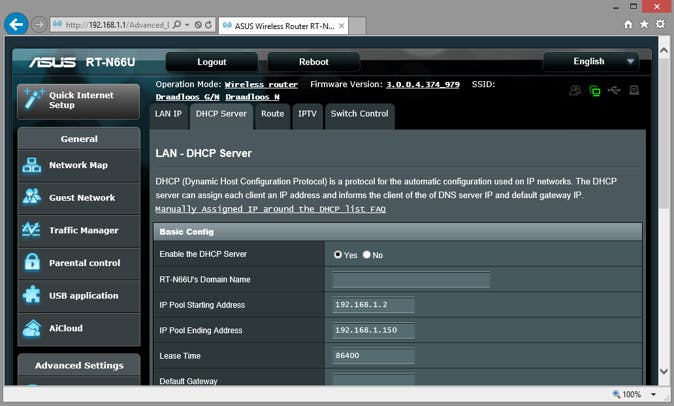Click the Quick Internet Setup button
Image resolution: width=674 pixels, height=406 pixels.
[79, 101]
